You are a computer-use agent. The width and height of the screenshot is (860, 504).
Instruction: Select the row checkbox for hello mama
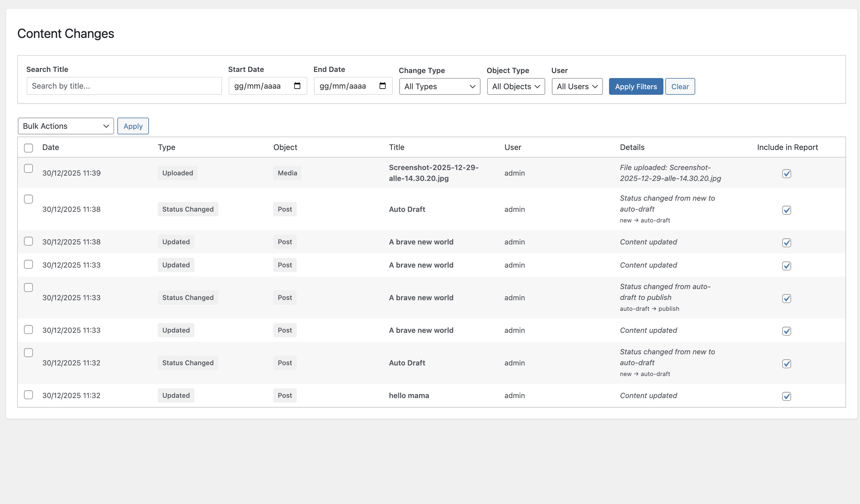click(x=28, y=395)
